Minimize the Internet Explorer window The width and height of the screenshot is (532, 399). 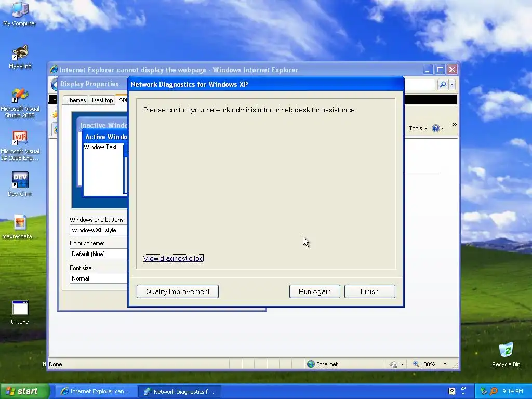point(428,70)
